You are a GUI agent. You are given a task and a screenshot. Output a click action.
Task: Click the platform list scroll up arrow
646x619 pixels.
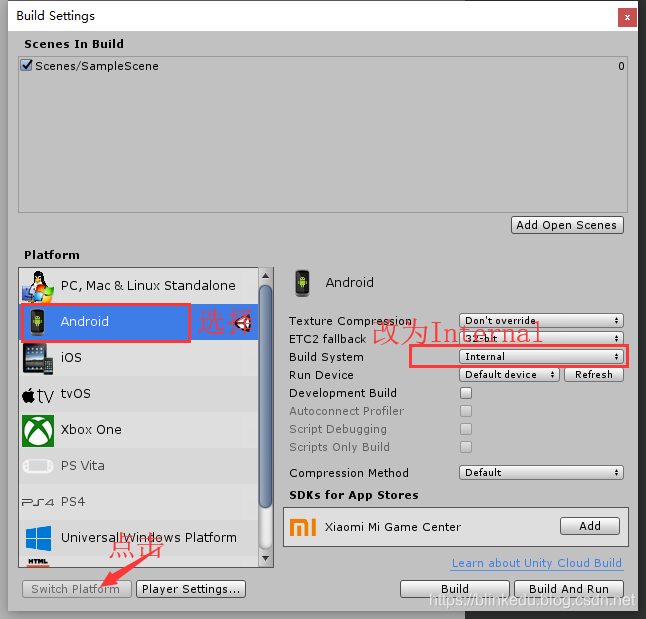(x=265, y=275)
